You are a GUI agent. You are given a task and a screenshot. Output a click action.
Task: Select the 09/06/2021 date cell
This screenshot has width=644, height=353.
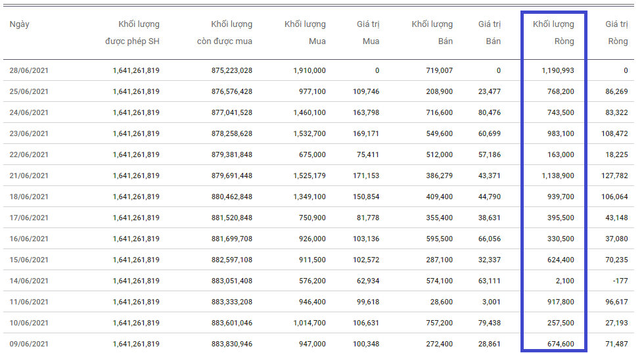[x=30, y=344]
